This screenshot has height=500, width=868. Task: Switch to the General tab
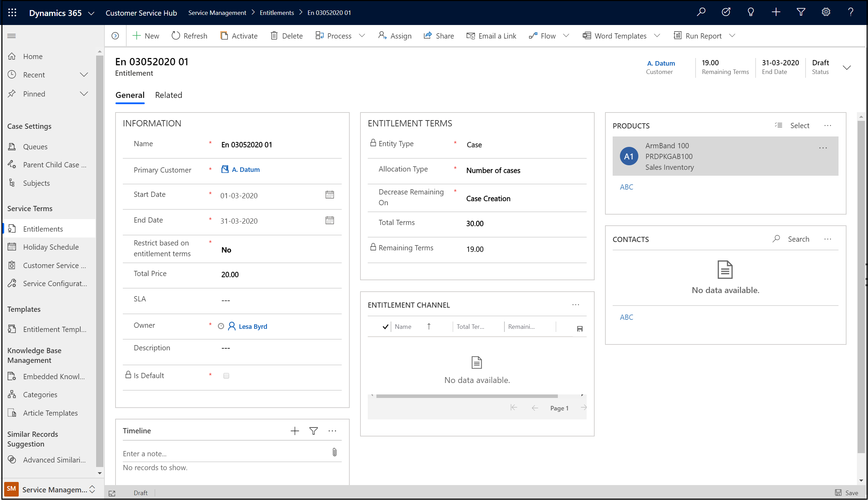[x=130, y=95]
